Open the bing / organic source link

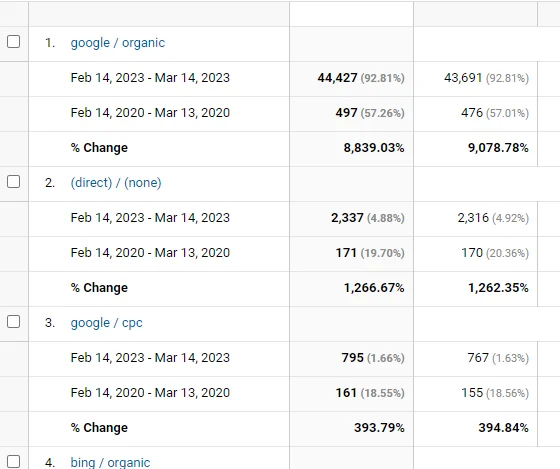(x=110, y=462)
